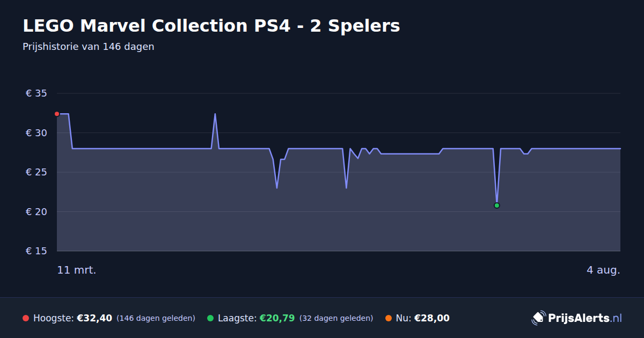The width and height of the screenshot is (644, 338).
Task: Click the 4 aug. end date label
Action: point(603,270)
